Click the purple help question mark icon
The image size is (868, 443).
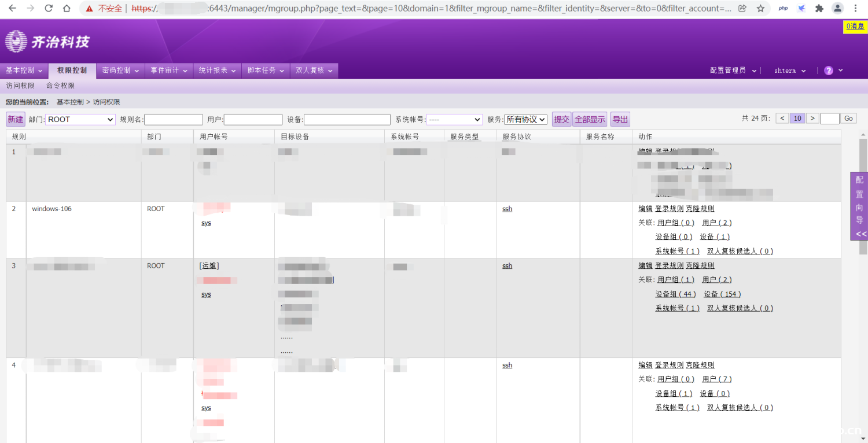click(x=829, y=71)
